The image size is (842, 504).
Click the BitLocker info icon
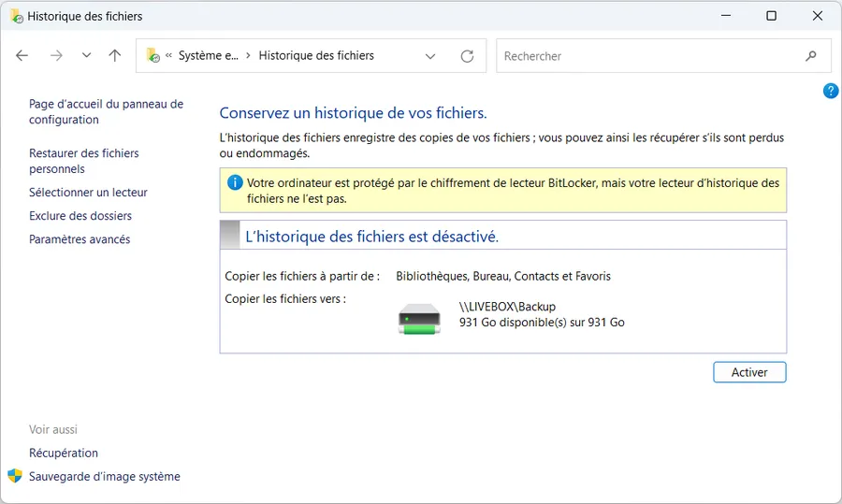[x=235, y=183]
